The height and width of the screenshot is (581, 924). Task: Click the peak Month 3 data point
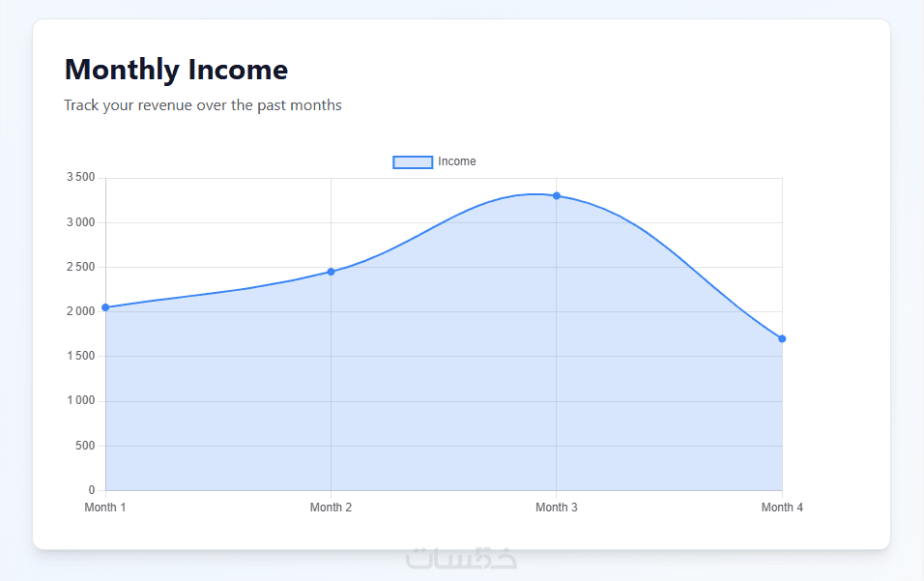coord(557,196)
